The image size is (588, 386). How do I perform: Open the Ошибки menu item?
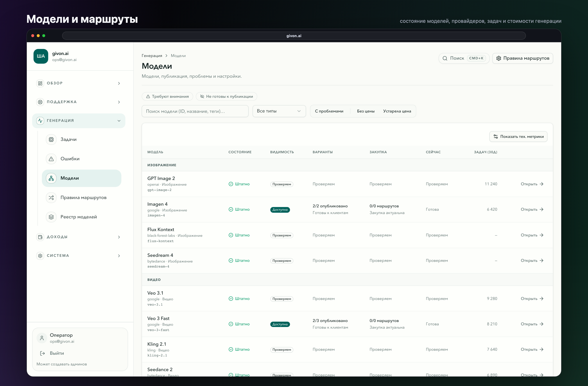[x=82, y=159]
